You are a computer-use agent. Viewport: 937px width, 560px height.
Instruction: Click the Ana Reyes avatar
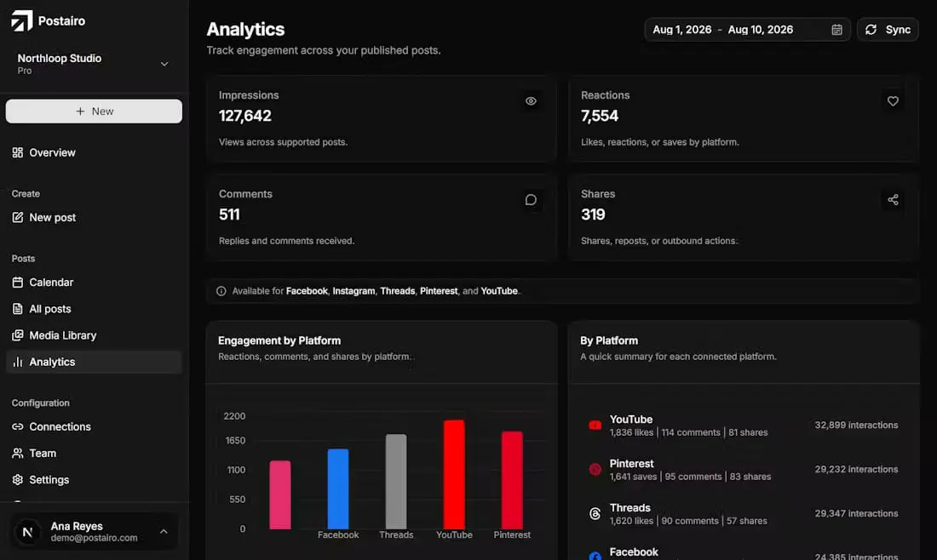[27, 532]
